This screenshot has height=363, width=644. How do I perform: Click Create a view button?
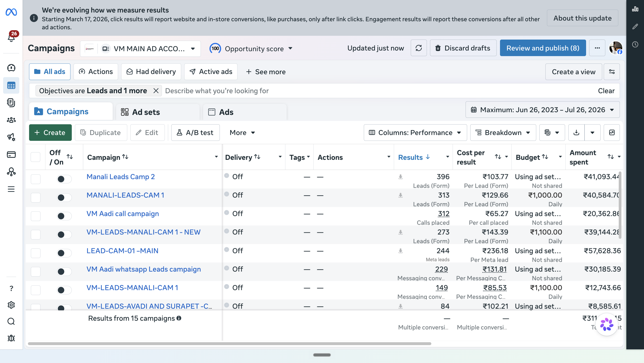[x=574, y=72]
